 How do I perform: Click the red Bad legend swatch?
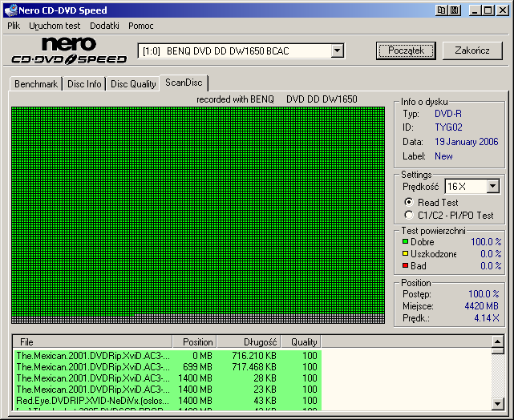click(x=405, y=265)
